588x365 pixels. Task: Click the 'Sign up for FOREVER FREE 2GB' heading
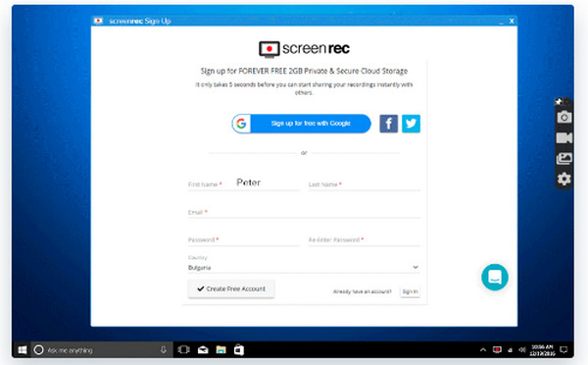(304, 71)
